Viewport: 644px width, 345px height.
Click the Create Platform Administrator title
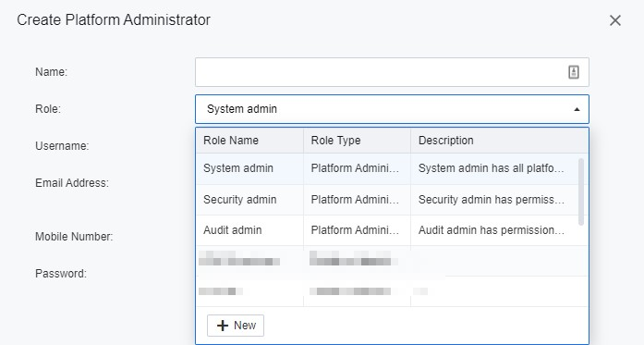click(114, 19)
